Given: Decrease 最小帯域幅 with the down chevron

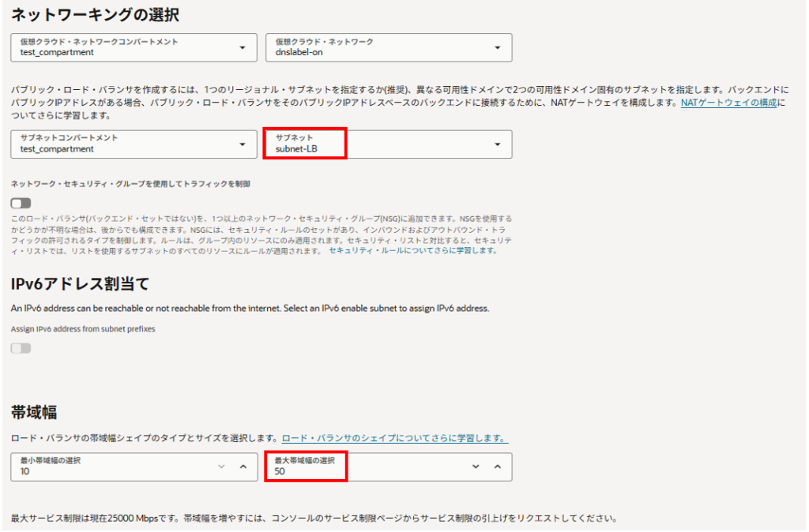Looking at the screenshot, I should 222,466.
